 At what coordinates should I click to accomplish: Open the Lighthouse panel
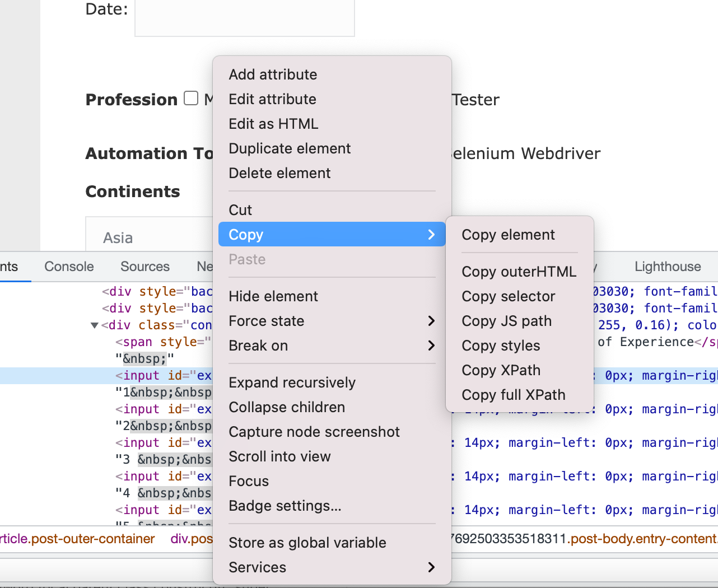pyautogui.click(x=667, y=267)
